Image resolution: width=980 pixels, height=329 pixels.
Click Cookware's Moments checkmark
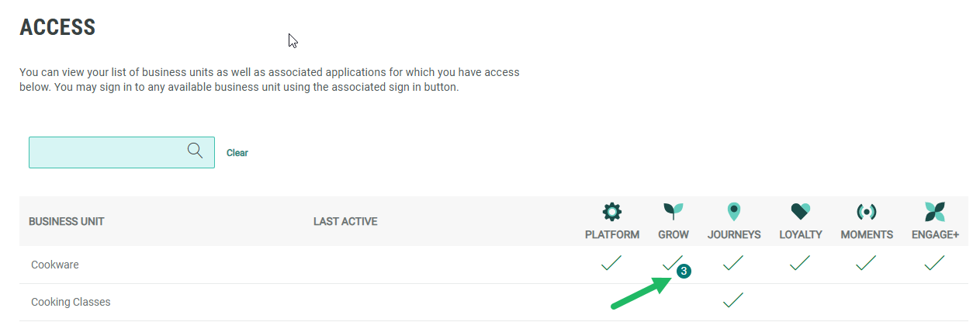pyautogui.click(x=866, y=264)
